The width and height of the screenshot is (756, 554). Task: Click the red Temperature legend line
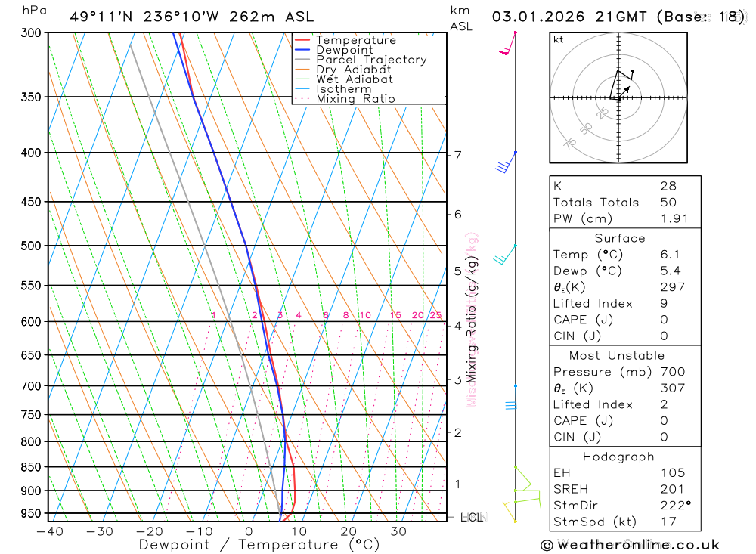pyautogui.click(x=302, y=40)
